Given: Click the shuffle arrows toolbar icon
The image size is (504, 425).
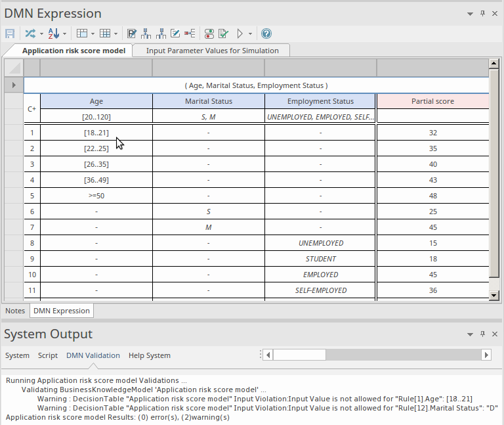Looking at the screenshot, I should pyautogui.click(x=30, y=34).
